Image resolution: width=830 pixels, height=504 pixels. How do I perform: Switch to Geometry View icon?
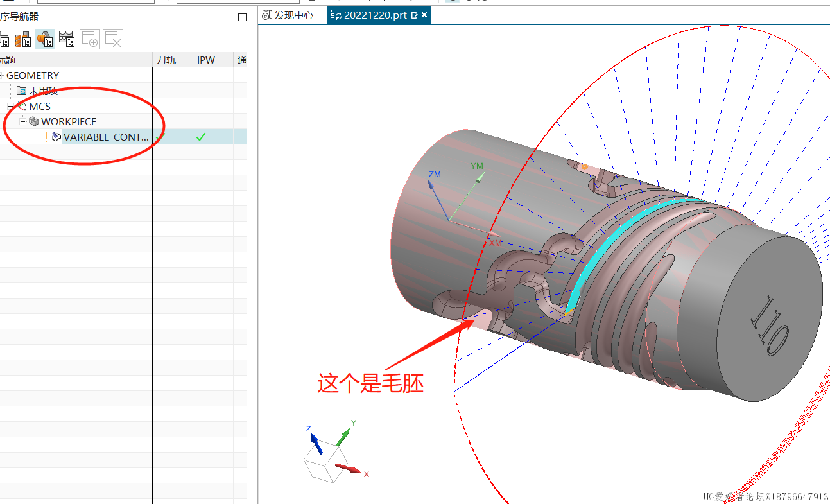pyautogui.click(x=45, y=40)
